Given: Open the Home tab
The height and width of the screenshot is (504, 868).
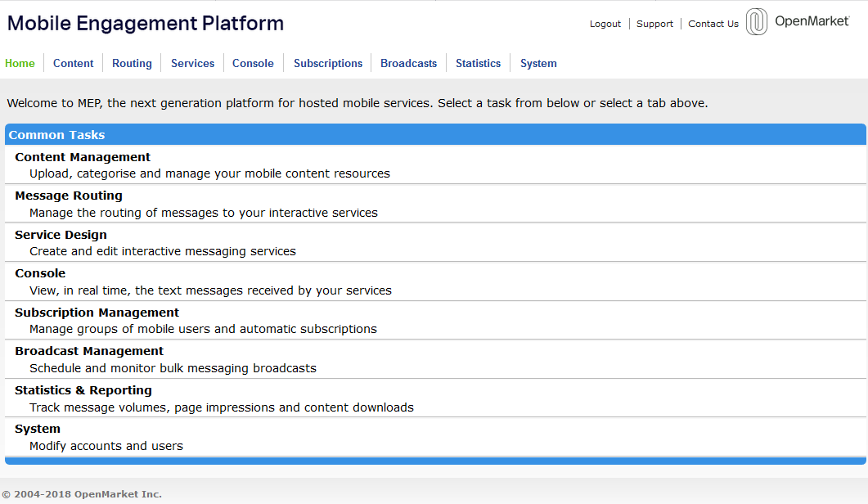Looking at the screenshot, I should [20, 63].
